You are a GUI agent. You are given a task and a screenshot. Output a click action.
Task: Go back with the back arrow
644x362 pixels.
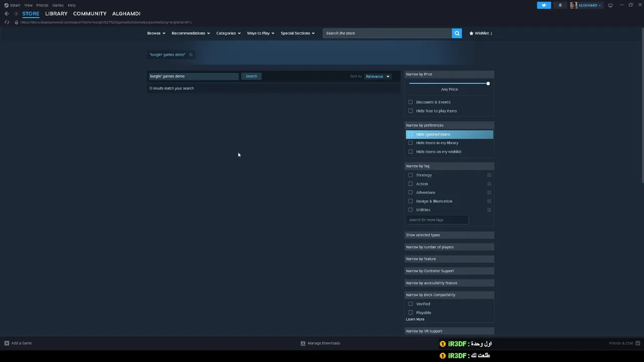(x=7, y=14)
